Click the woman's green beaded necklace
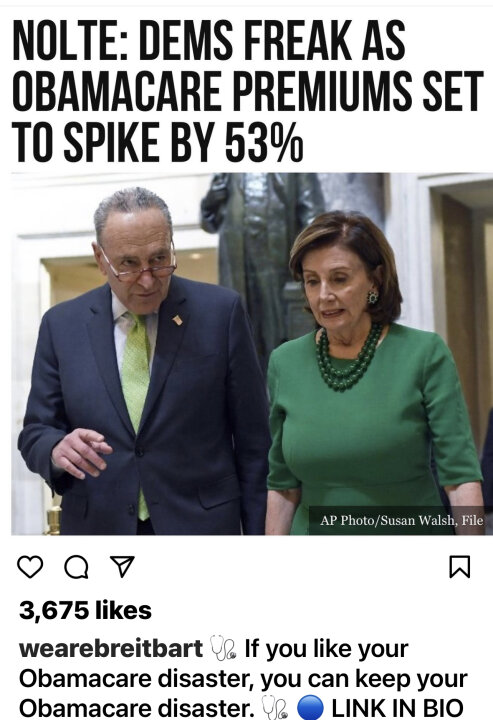The image size is (493, 720). 348,358
